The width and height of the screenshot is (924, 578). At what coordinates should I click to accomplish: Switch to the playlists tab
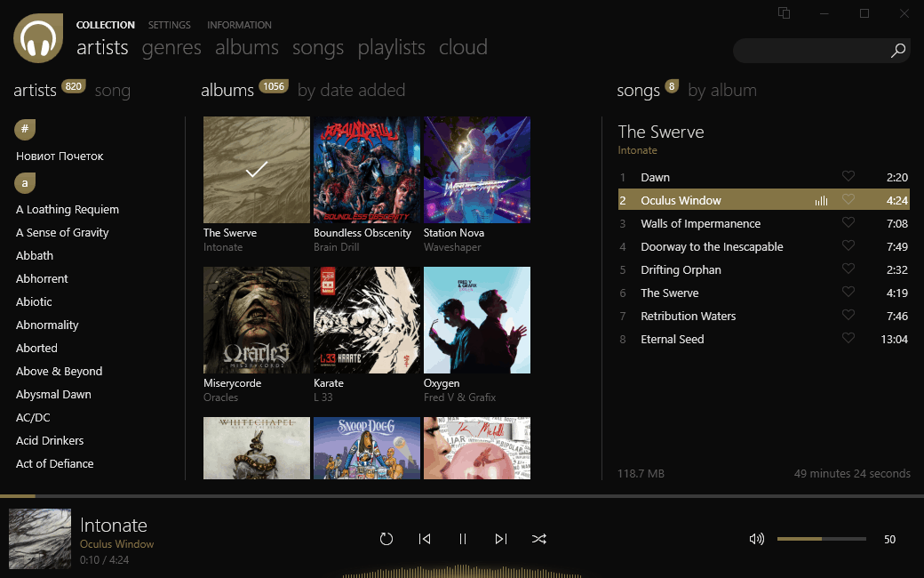tap(391, 48)
